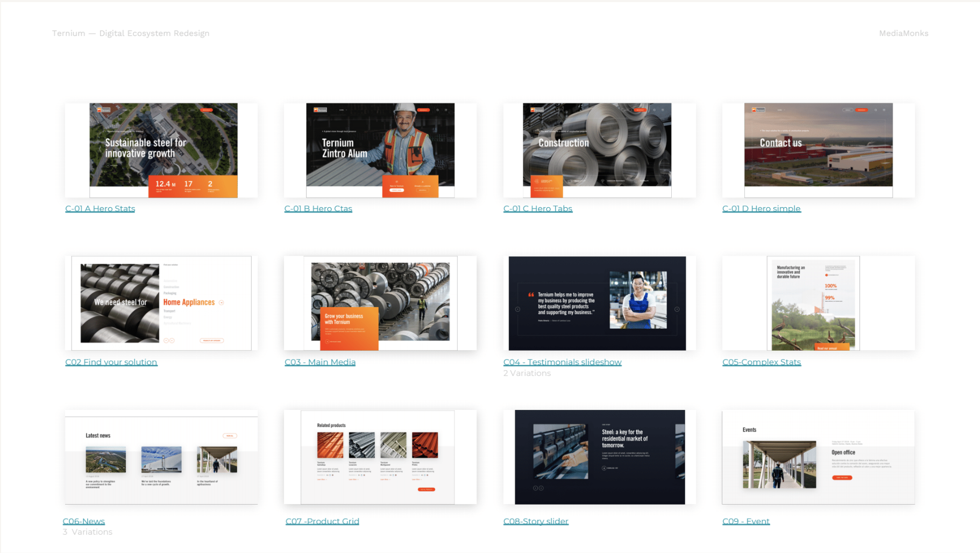This screenshot has height=553, width=980.
Task: Select the Construction steel coils thumbnail
Action: pyautogui.click(x=599, y=150)
